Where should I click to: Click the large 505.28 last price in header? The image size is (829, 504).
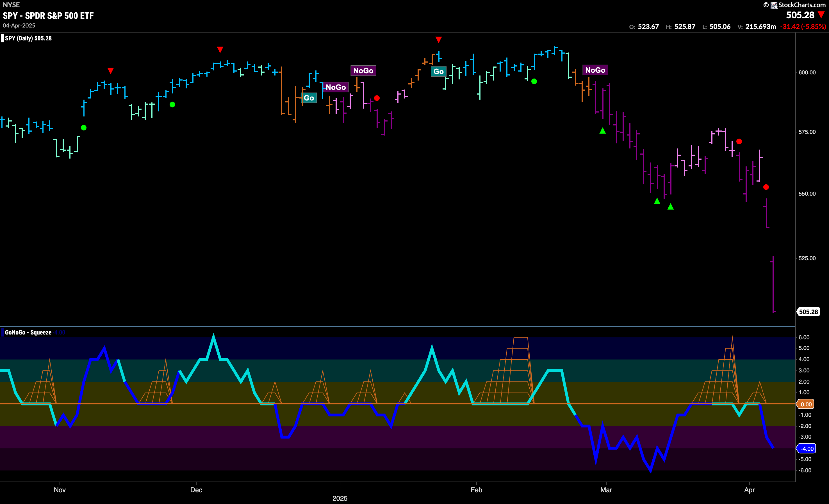tap(800, 15)
